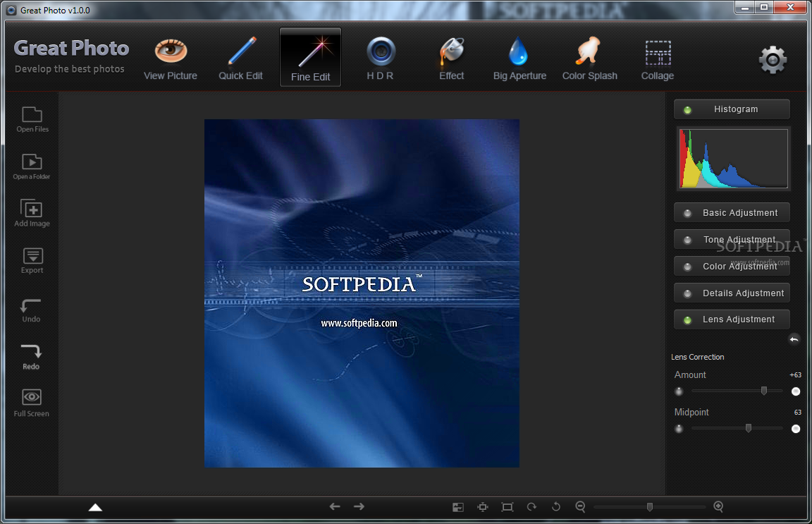Go to the next image arrow
Viewport: 812px width, 524px height.
359,506
